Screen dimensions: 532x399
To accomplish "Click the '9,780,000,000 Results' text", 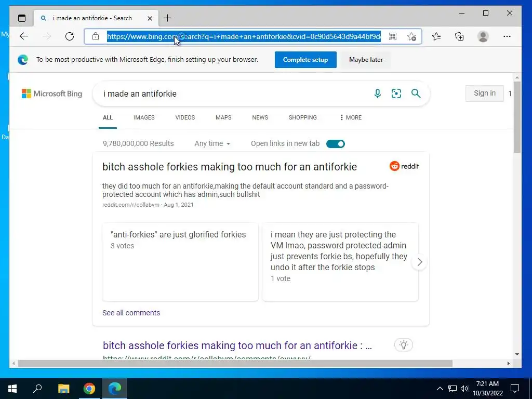I will 138,143.
